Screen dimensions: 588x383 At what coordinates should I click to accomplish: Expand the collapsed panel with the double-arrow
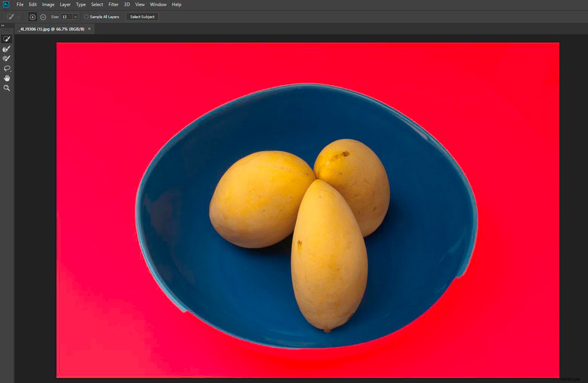[x=3, y=26]
